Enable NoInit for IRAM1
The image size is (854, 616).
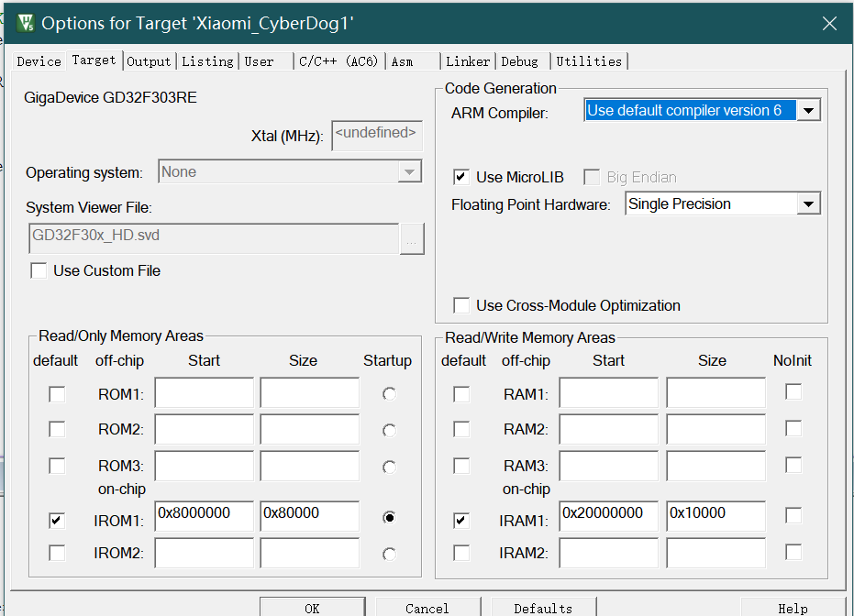(x=793, y=515)
